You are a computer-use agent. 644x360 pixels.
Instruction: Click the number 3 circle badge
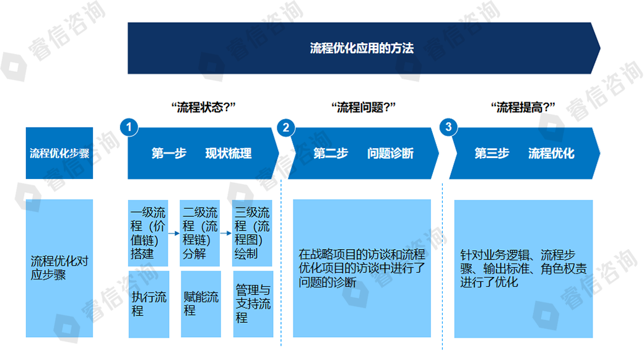tap(448, 128)
